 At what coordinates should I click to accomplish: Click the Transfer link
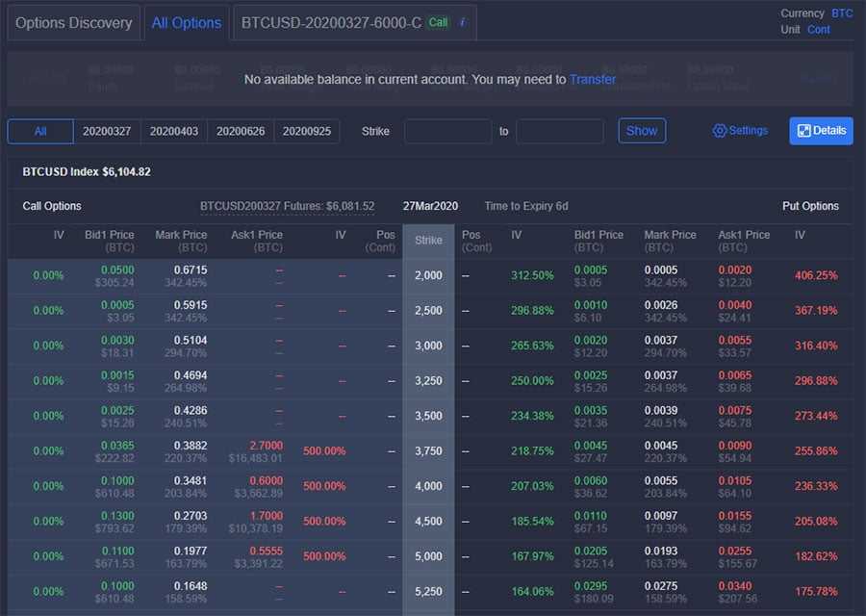coord(593,79)
